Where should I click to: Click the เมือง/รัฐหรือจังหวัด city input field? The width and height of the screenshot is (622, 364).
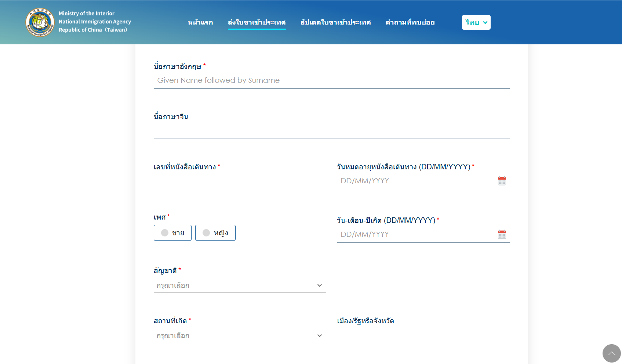(x=423, y=335)
